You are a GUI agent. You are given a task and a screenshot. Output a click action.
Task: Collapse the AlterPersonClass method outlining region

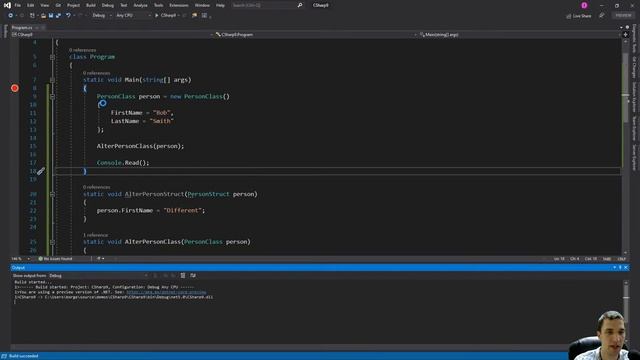click(x=52, y=242)
